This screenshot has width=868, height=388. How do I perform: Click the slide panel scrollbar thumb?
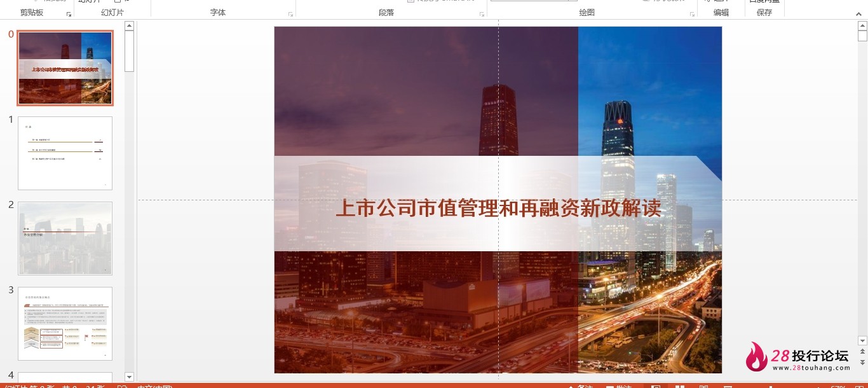129,51
